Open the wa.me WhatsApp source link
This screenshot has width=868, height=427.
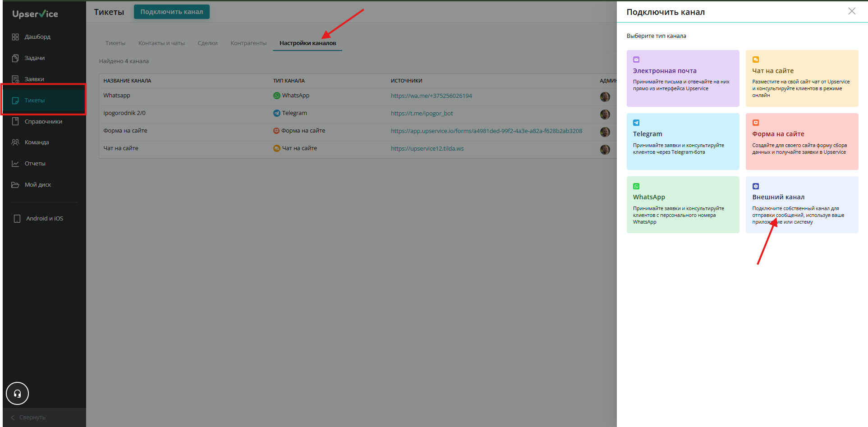[432, 96]
